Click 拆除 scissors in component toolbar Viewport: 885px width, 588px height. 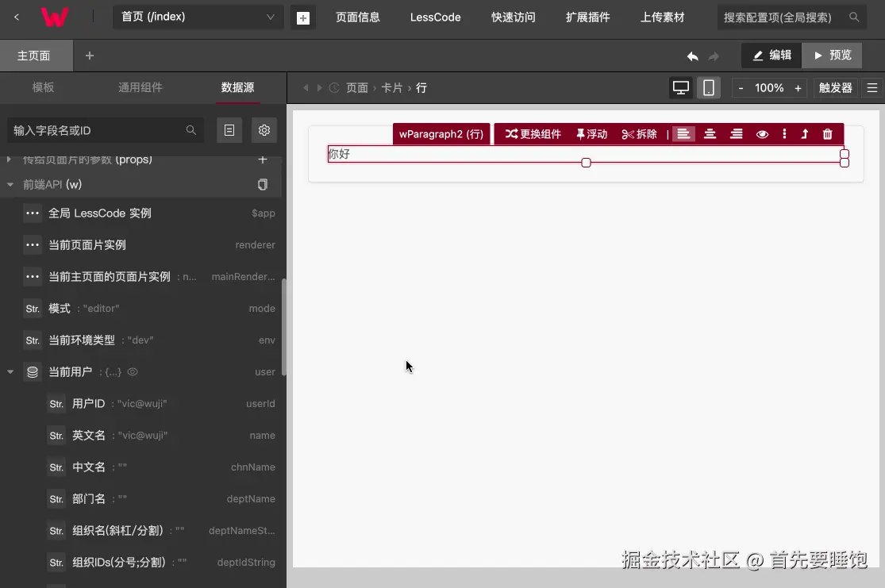click(639, 134)
